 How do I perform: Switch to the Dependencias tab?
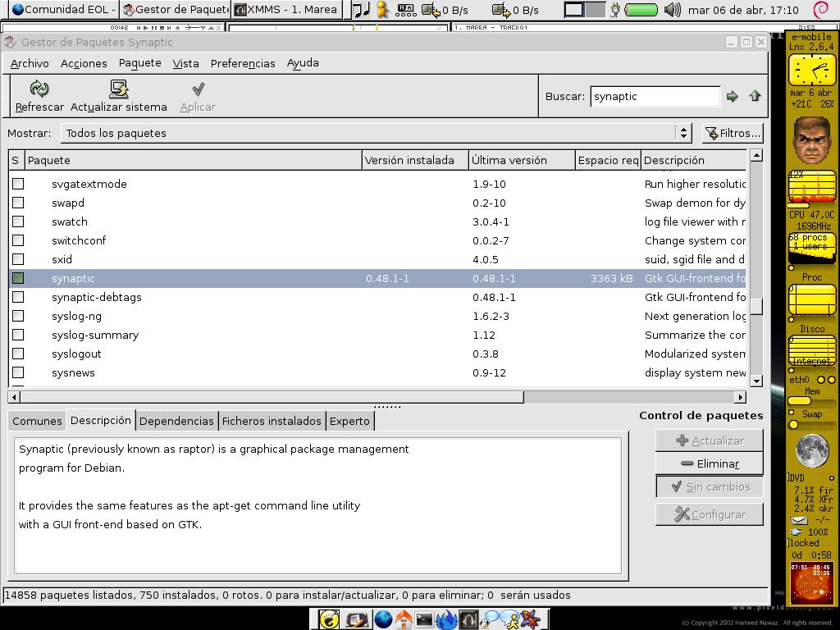click(176, 421)
